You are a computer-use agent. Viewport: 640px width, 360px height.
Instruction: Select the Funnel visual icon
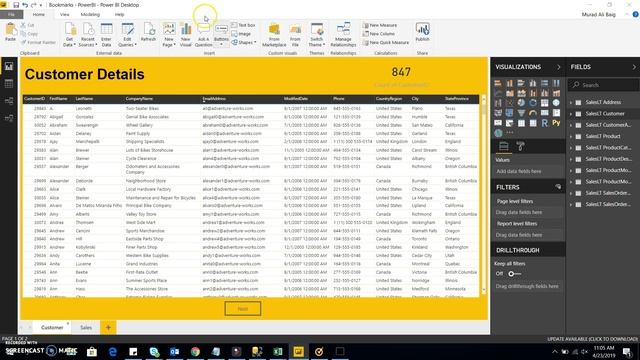[x=521, y=113]
